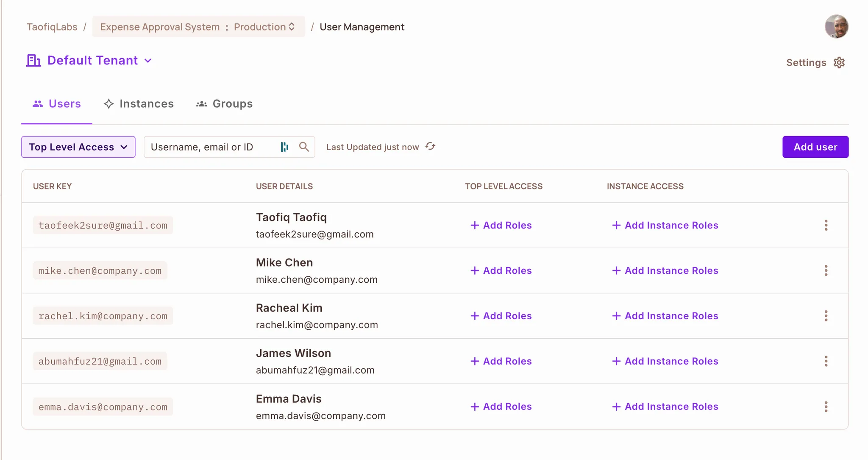Open the three-dot menu for James Wilson
This screenshot has height=460, width=868.
[x=826, y=361]
